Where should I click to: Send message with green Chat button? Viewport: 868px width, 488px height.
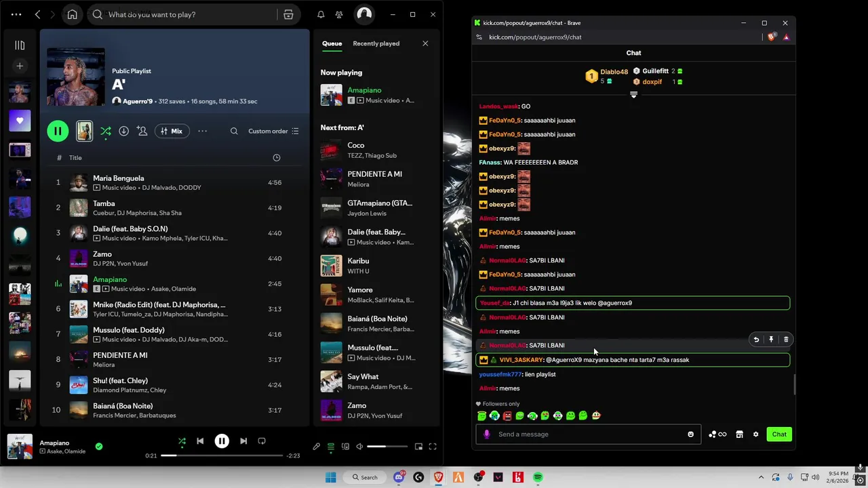coord(779,434)
